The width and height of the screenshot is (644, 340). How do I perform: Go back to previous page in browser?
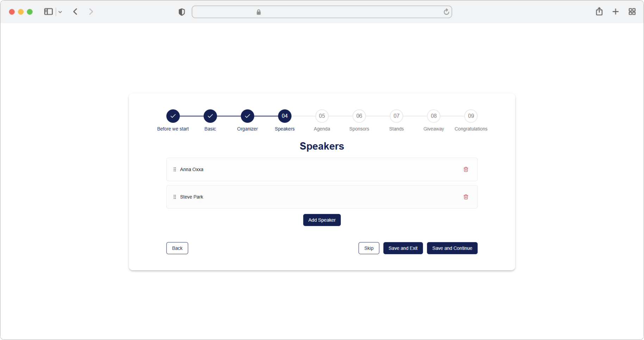[x=75, y=12]
